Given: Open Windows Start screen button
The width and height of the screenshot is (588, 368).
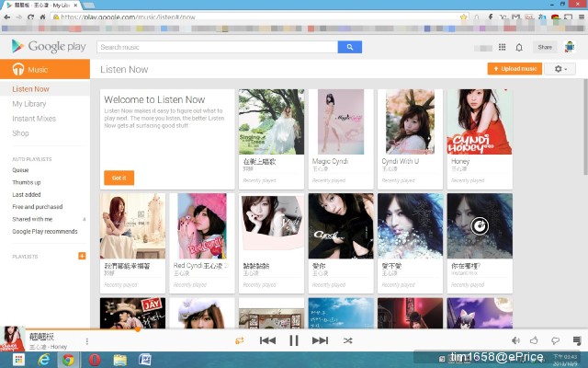Looking at the screenshot, I should [x=18, y=360].
